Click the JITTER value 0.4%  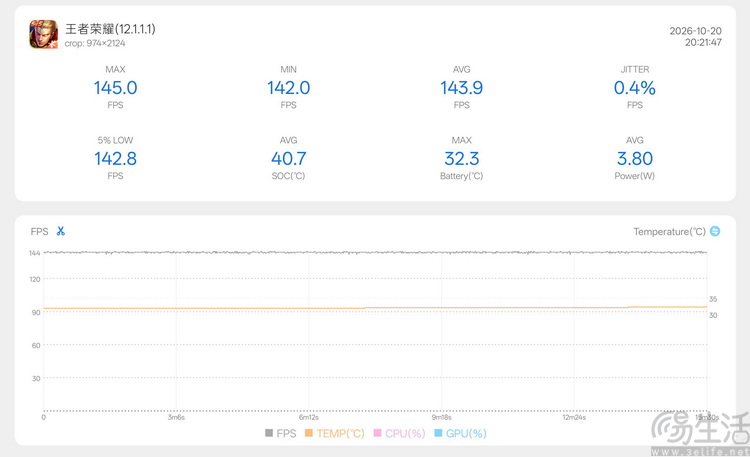(635, 88)
